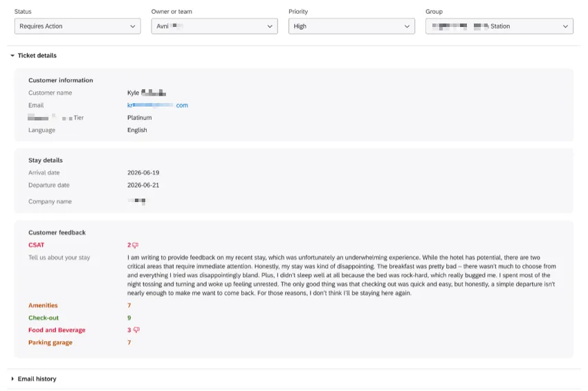588x391 pixels.
Task: Click the chevron arrow in the Priority field
Action: point(407,26)
